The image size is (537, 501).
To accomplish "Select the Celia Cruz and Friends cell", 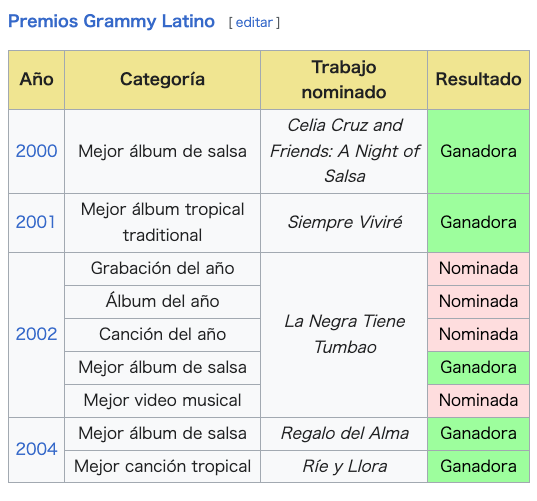I will (344, 151).
